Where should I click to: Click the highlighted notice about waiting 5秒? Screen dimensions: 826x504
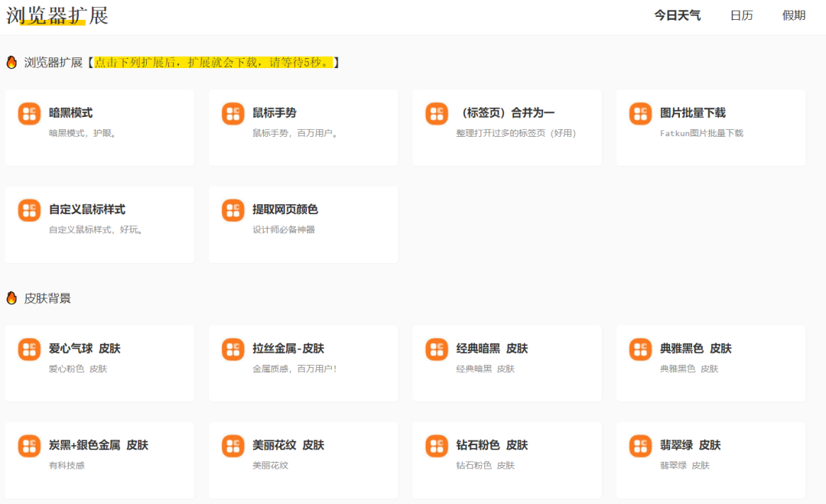pyautogui.click(x=213, y=62)
